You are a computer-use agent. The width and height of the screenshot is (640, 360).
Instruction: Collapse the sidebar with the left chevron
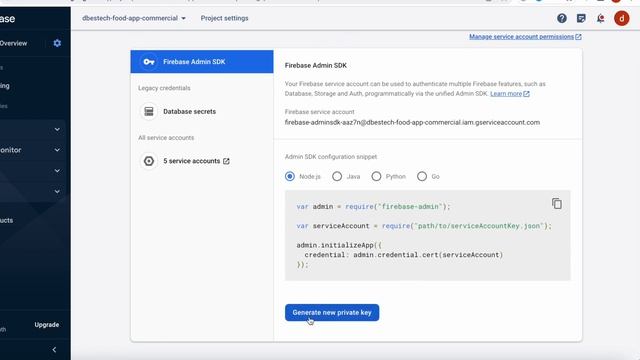point(54,350)
